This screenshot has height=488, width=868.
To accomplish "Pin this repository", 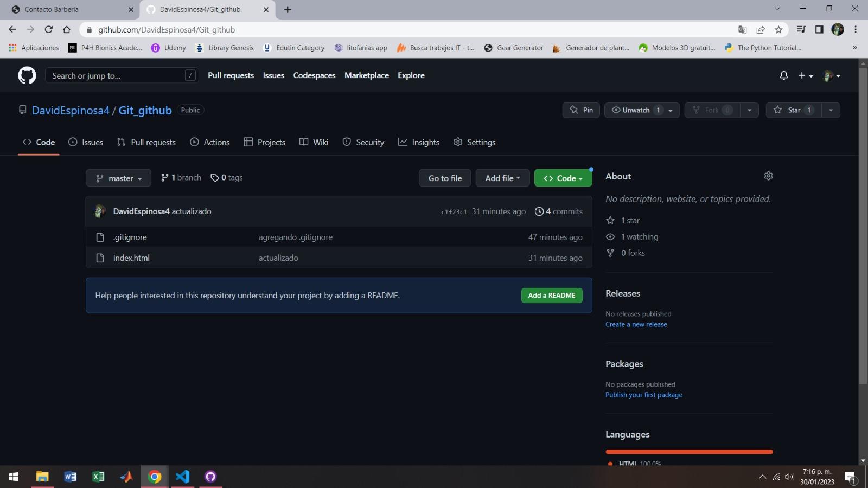I will click(581, 110).
